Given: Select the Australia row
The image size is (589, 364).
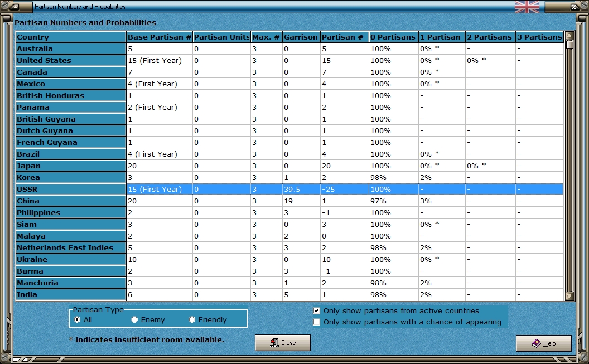Looking at the screenshot, I should click(x=289, y=49).
